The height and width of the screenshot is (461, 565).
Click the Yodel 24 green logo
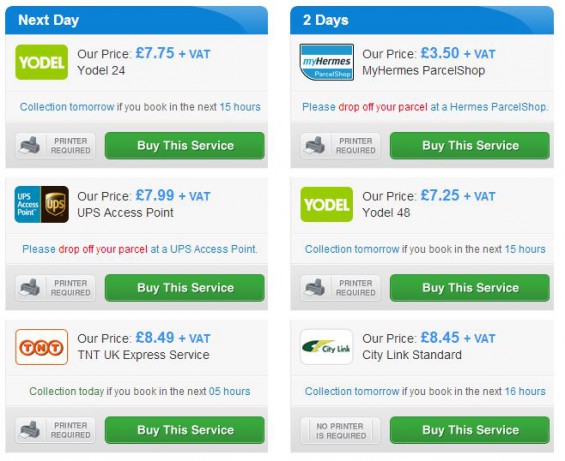click(x=41, y=62)
